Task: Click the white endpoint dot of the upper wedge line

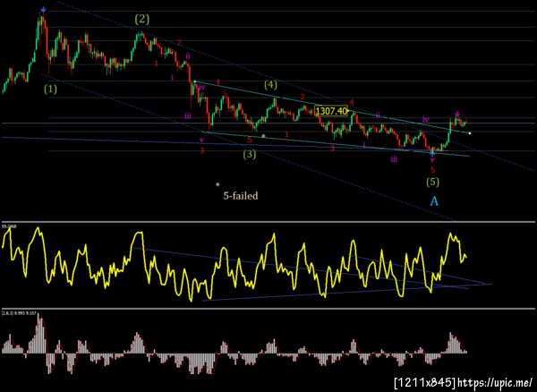Action: pos(470,132)
